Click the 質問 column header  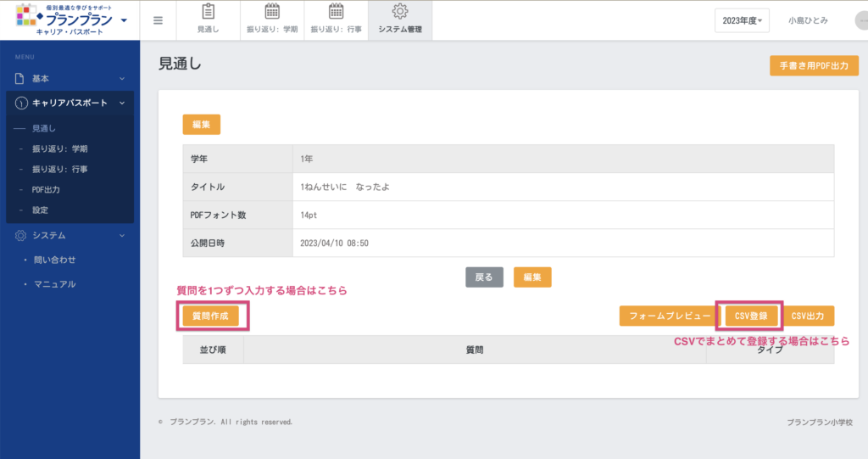coord(475,350)
